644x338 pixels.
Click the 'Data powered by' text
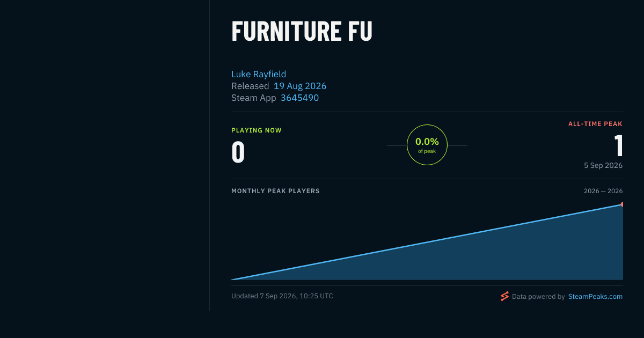pyautogui.click(x=538, y=296)
